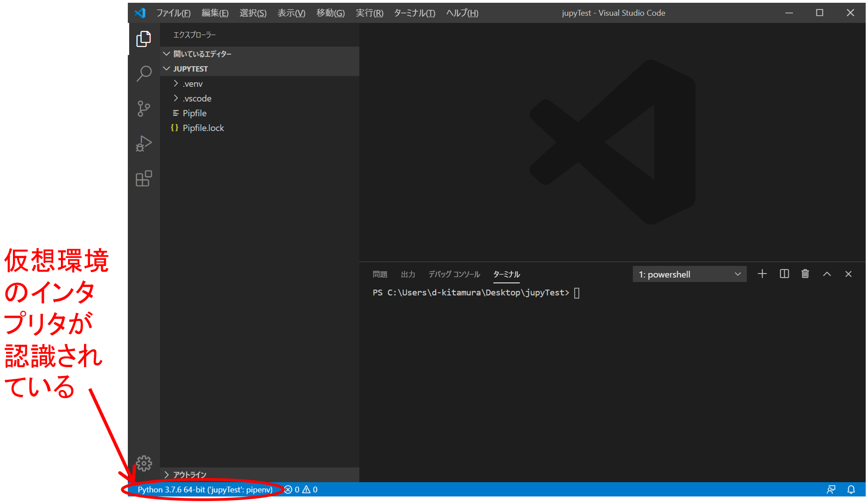Image resolution: width=868 pixels, height=502 pixels.
Task: Switch to the 問題 panel tab
Action: [x=380, y=275]
